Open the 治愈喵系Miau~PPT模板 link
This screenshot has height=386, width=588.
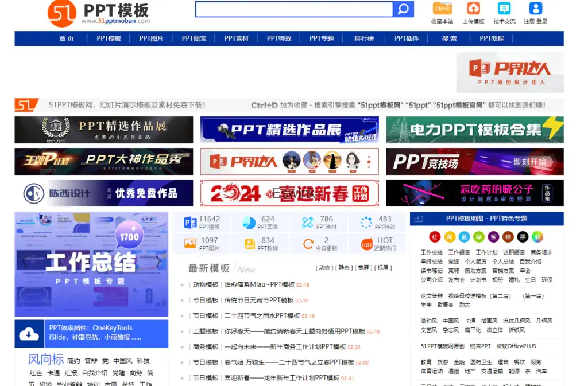pos(259,285)
